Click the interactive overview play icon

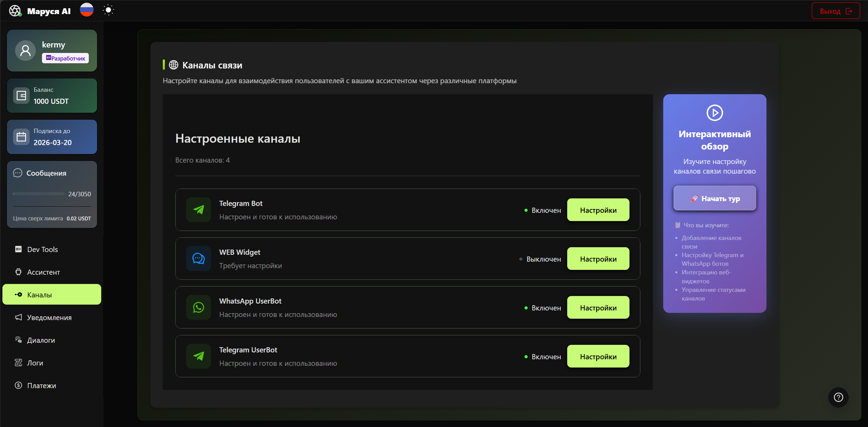pyautogui.click(x=714, y=113)
